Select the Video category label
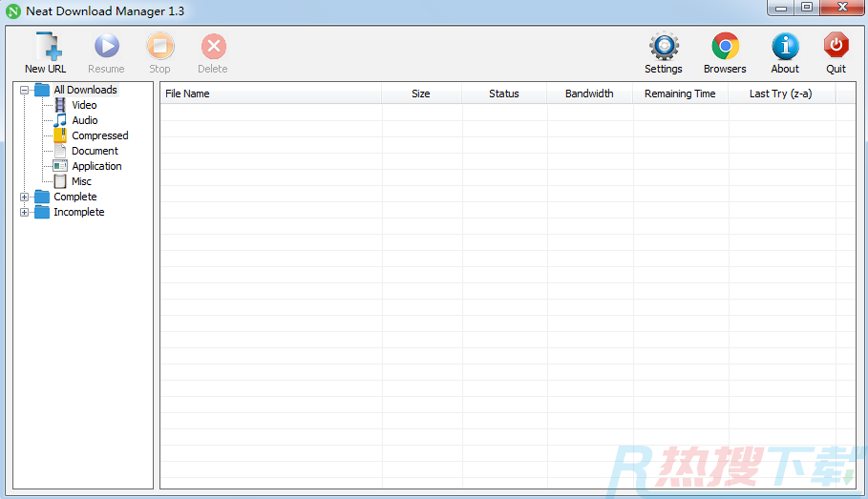Image resolution: width=868 pixels, height=499 pixels. point(84,105)
